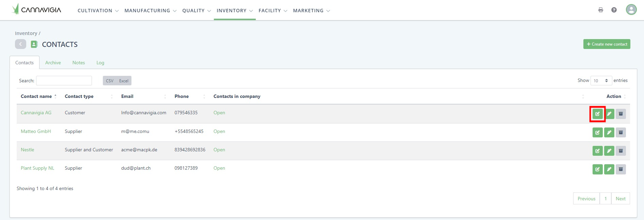Viewport: 644px width, 220px height.
Task: Switch to the Log tab
Action: 100,63
